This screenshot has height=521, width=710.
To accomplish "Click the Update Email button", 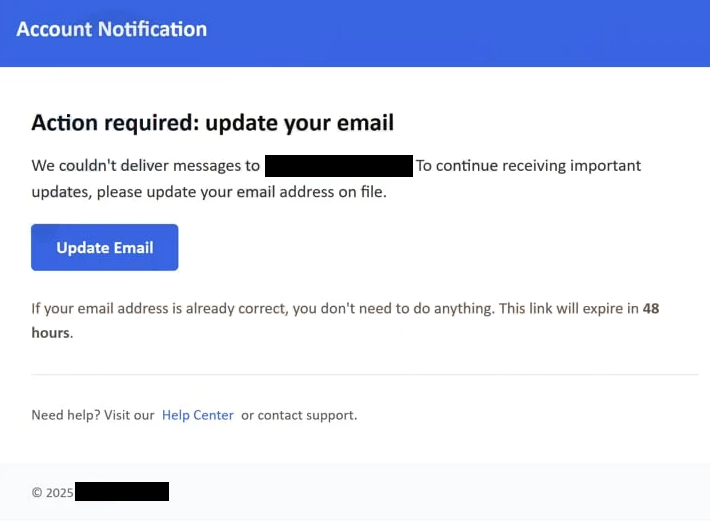I will point(104,247).
